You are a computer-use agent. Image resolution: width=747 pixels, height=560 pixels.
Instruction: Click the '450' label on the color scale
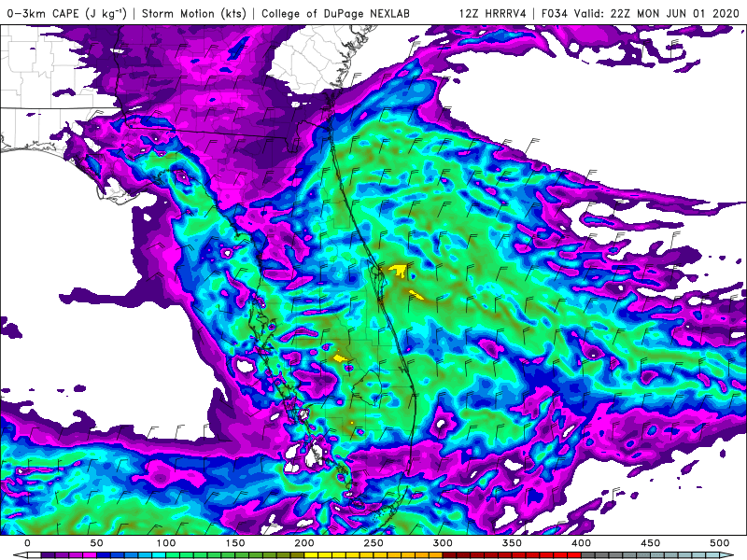[x=650, y=543]
